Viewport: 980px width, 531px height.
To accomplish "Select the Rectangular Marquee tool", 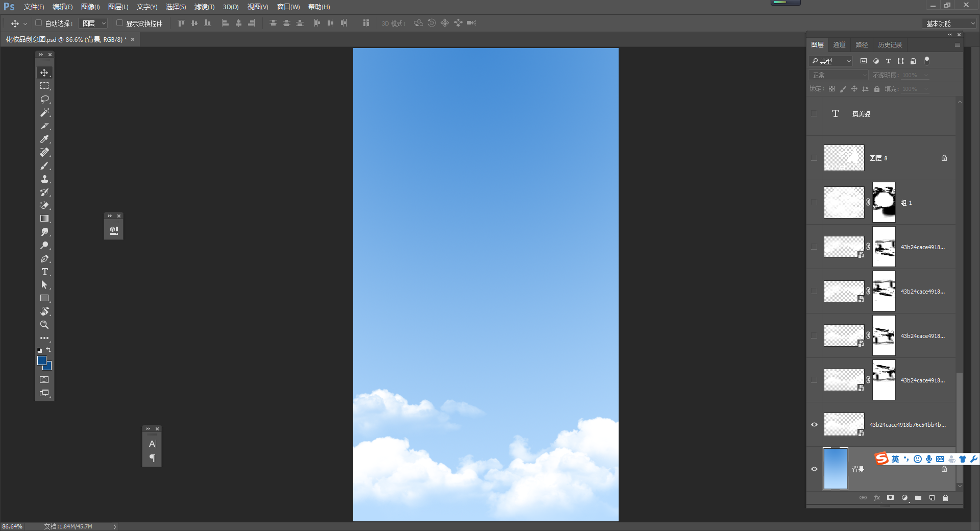I will click(x=44, y=86).
